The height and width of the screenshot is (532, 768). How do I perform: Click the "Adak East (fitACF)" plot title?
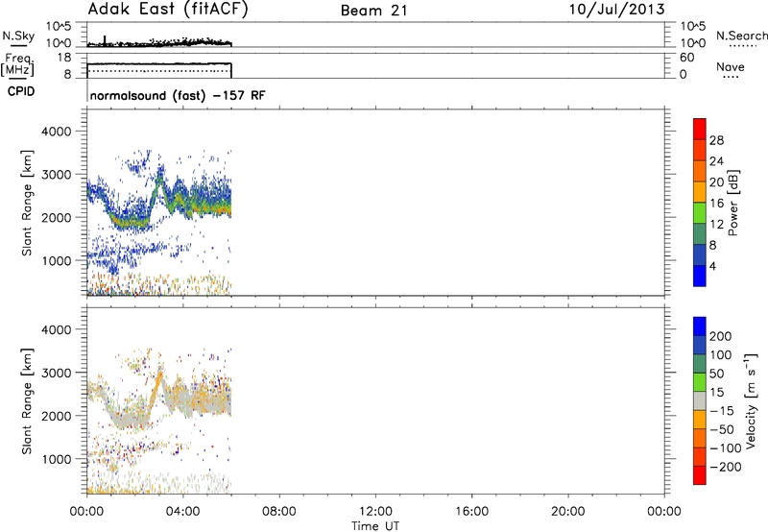168,9
